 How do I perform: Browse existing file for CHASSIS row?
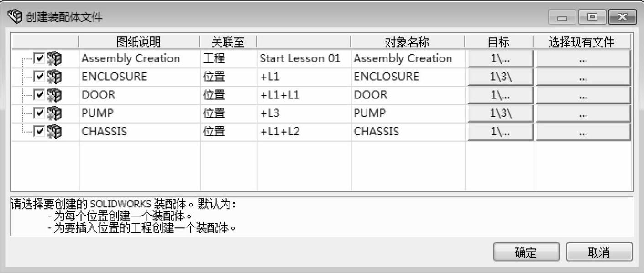point(582,132)
